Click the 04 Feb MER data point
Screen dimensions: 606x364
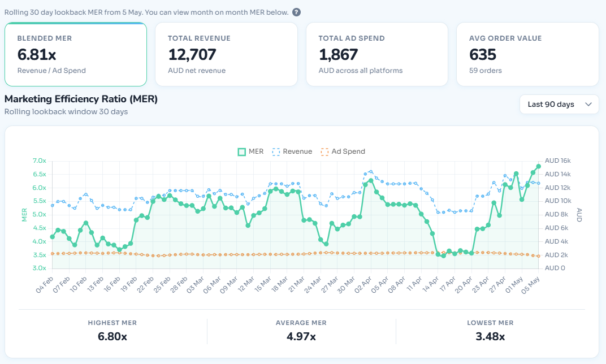pyautogui.click(x=53, y=237)
